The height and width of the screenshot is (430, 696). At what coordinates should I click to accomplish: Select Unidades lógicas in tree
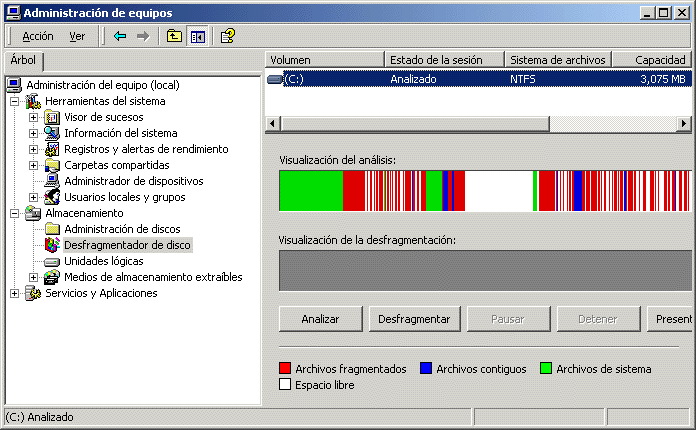click(103, 261)
